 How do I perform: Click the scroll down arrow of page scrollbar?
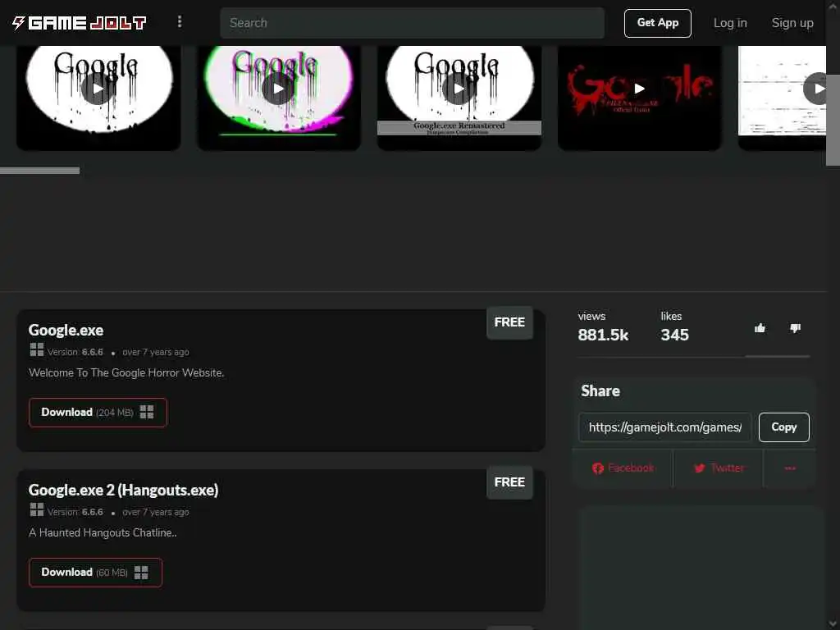coord(833,623)
